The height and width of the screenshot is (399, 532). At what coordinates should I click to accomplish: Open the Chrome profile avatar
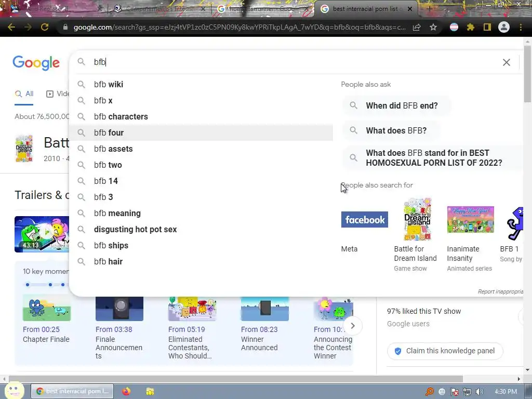point(504,27)
